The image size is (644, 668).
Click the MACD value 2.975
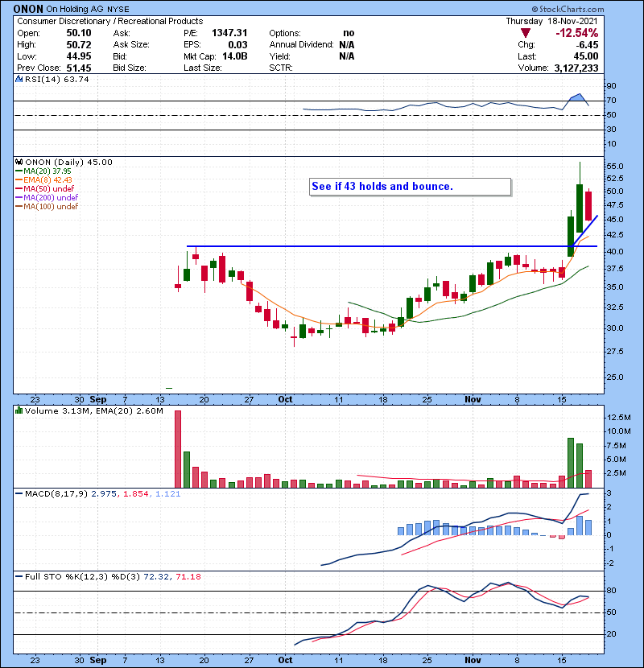(104, 494)
